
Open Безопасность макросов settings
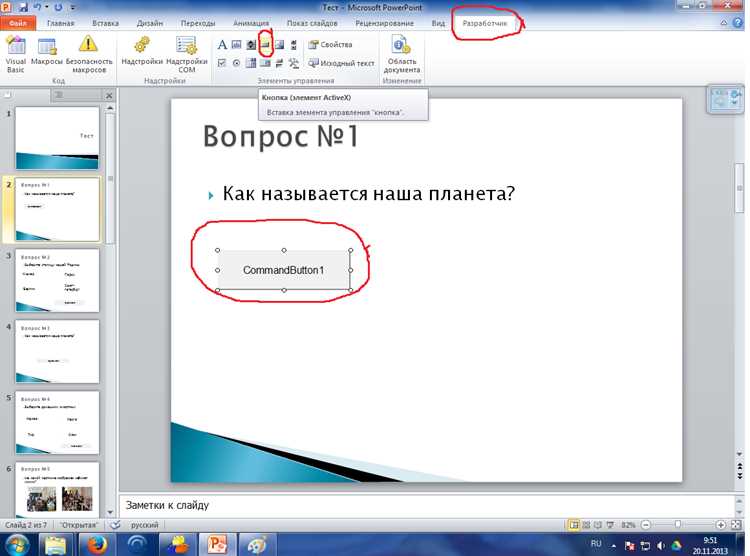pyautogui.click(x=89, y=55)
